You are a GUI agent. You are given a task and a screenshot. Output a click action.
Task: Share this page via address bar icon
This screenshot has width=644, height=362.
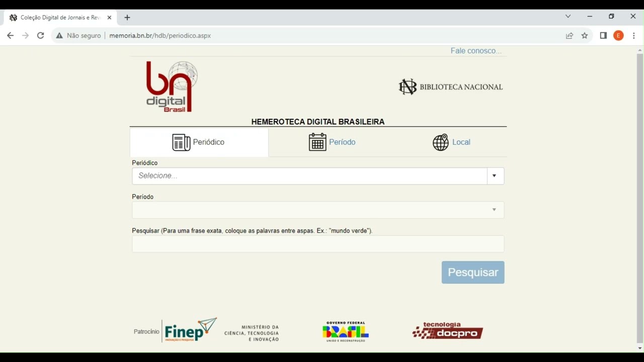[570, 36]
